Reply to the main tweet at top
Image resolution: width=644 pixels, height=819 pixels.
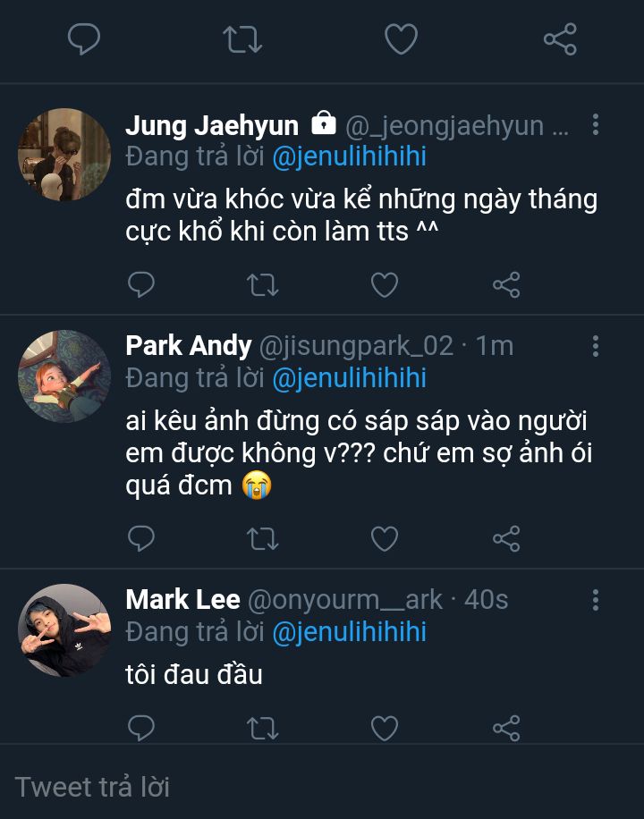tap(84, 39)
